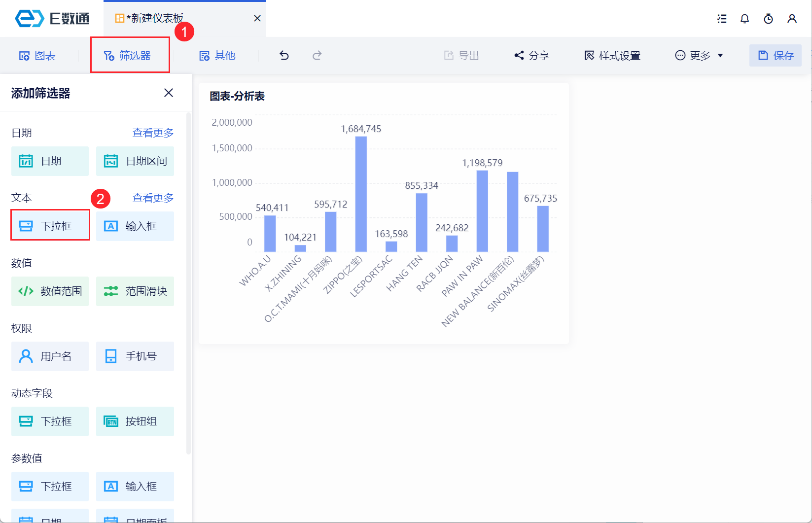Viewport: 812px width, 523px height.
Task: Click the redo arrow icon
Action: tap(317, 55)
